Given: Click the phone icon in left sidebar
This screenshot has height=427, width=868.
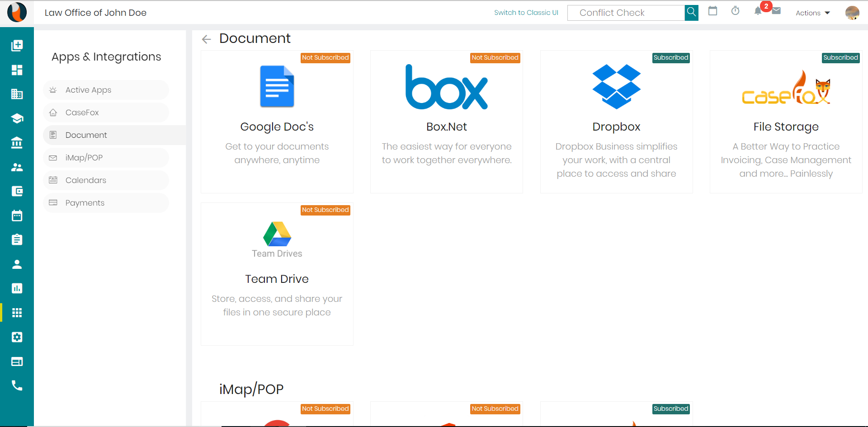Looking at the screenshot, I should click(x=17, y=385).
